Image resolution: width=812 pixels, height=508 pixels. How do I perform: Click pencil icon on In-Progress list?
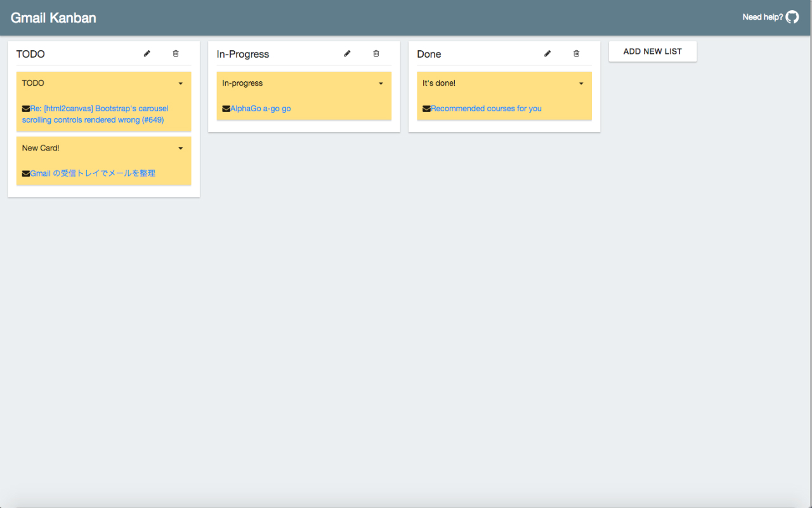click(x=348, y=54)
